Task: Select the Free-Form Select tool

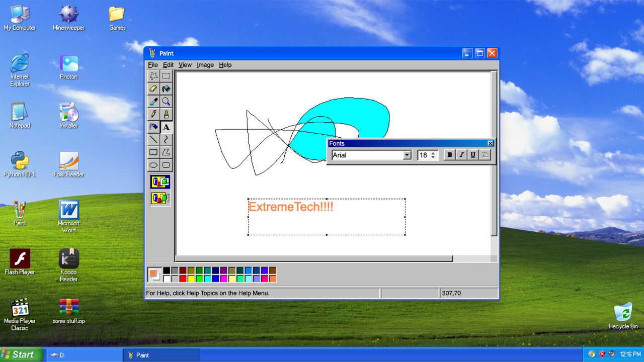Action: [153, 76]
